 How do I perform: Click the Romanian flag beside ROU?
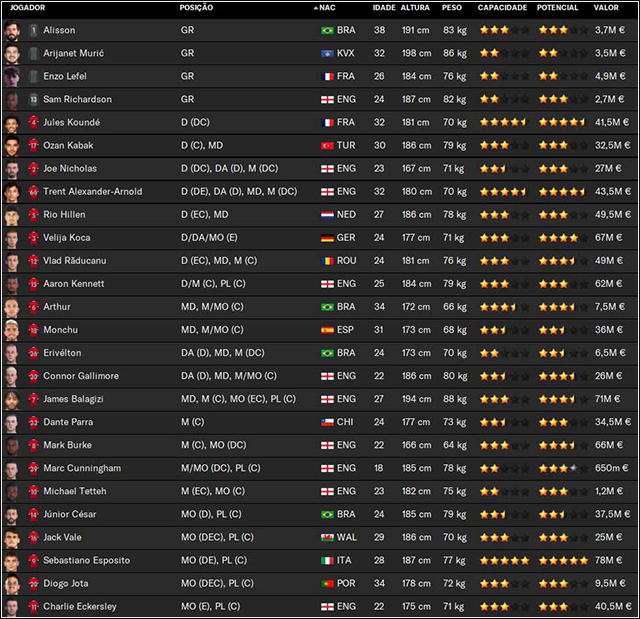pos(327,261)
